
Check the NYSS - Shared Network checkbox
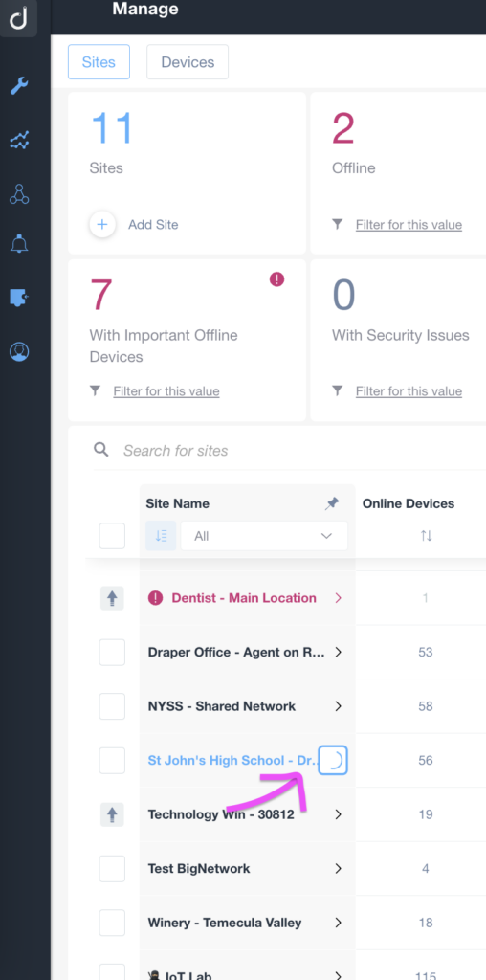pyautogui.click(x=112, y=706)
